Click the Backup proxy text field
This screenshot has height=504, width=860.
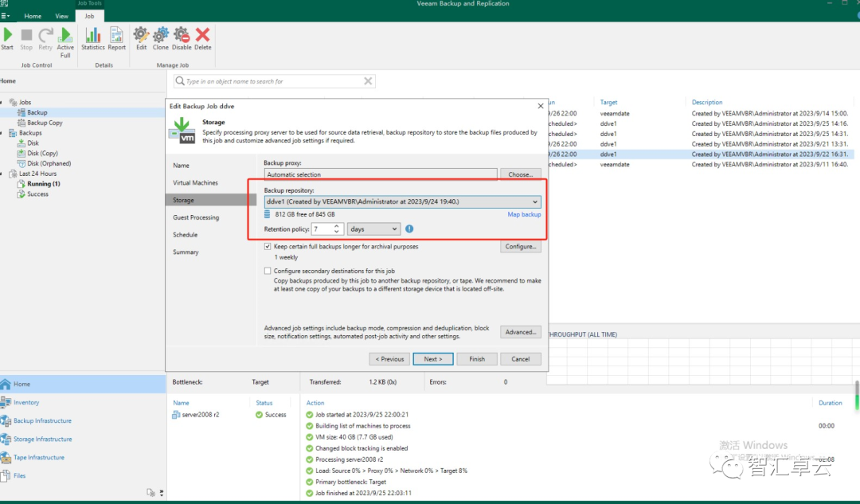[x=381, y=174]
